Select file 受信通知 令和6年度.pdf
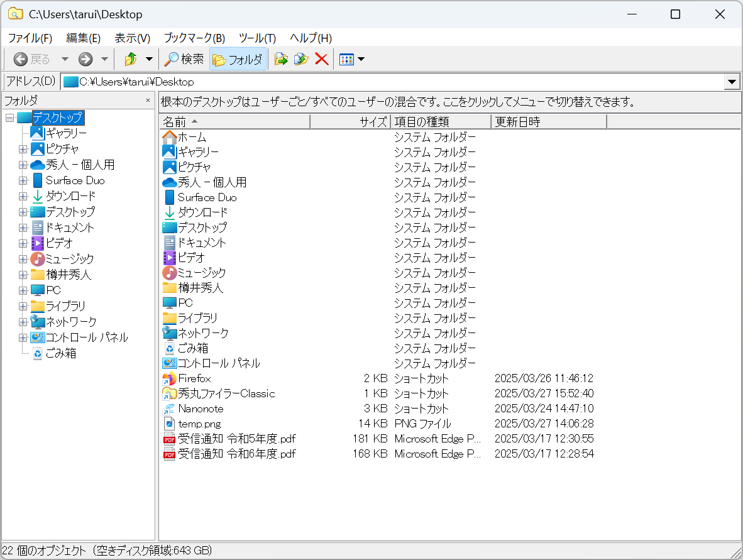 [x=237, y=454]
